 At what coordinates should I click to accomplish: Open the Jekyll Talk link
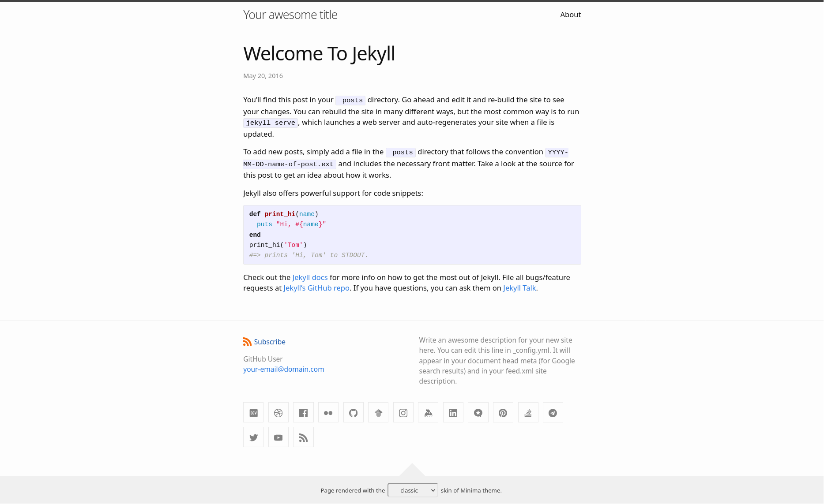tap(519, 288)
